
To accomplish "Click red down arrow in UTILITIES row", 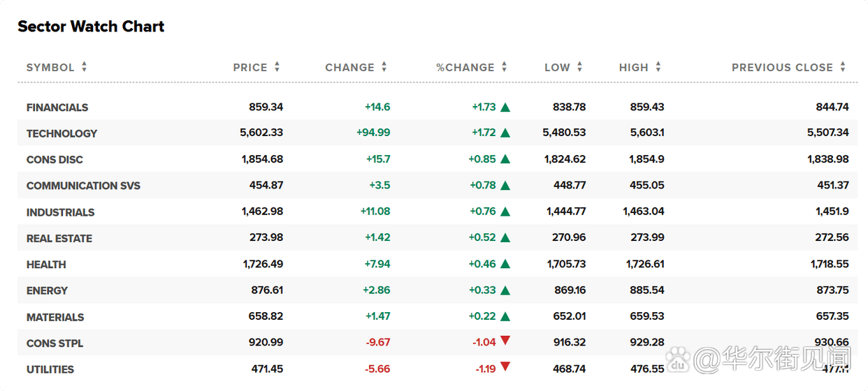I will 505,367.
